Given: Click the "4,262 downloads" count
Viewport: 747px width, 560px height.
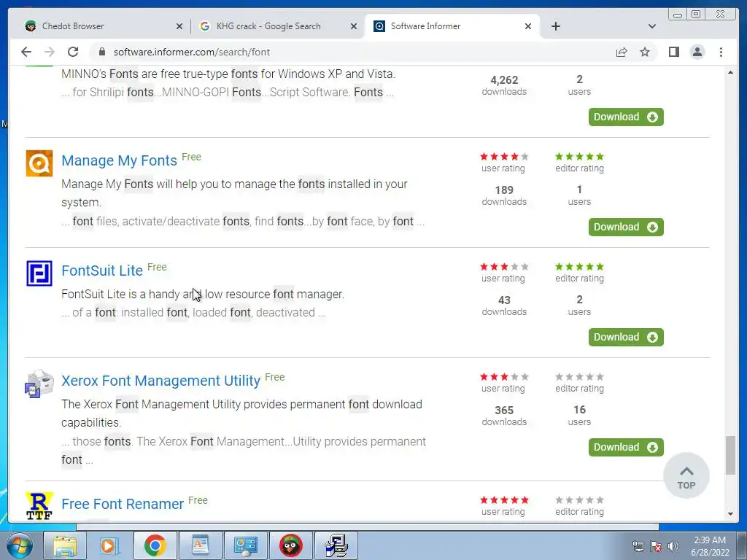Looking at the screenshot, I should (x=504, y=85).
